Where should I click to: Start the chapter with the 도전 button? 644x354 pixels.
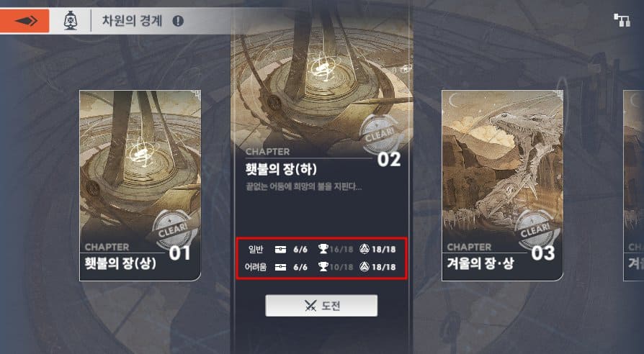[321, 306]
